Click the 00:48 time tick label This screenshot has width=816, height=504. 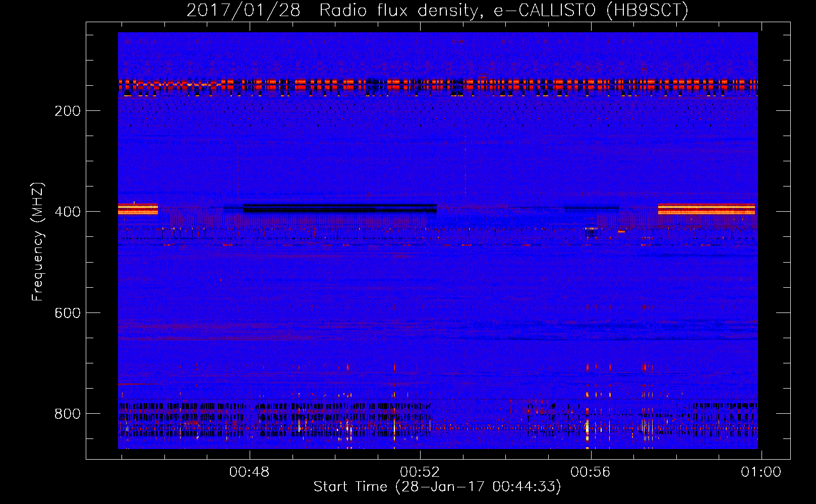[x=249, y=472]
